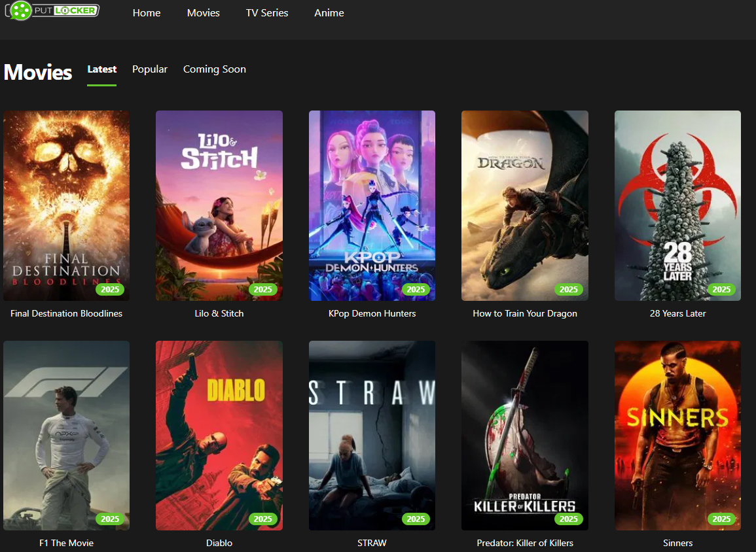Click the STRAW title link
This screenshot has height=552, width=756.
(372, 543)
